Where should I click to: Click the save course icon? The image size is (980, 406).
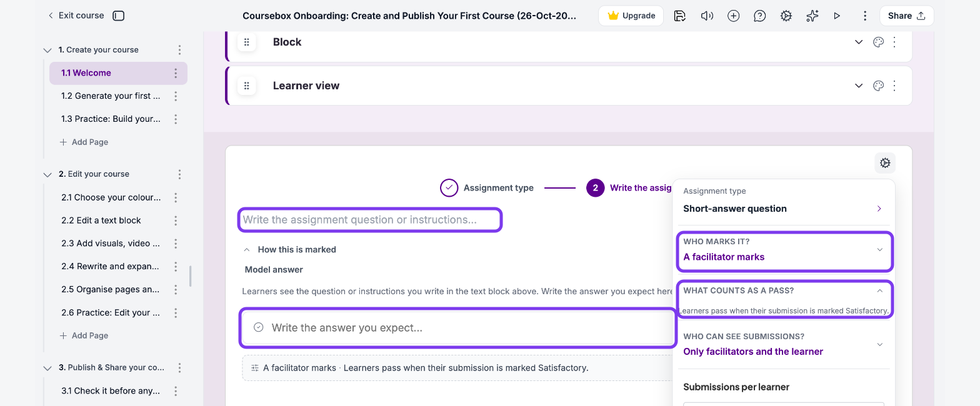click(680, 16)
